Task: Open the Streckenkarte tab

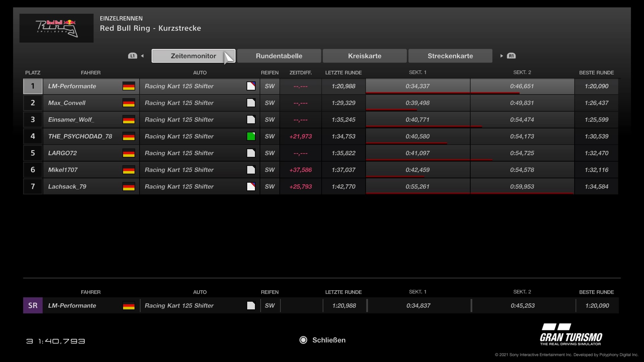Action: click(x=450, y=56)
